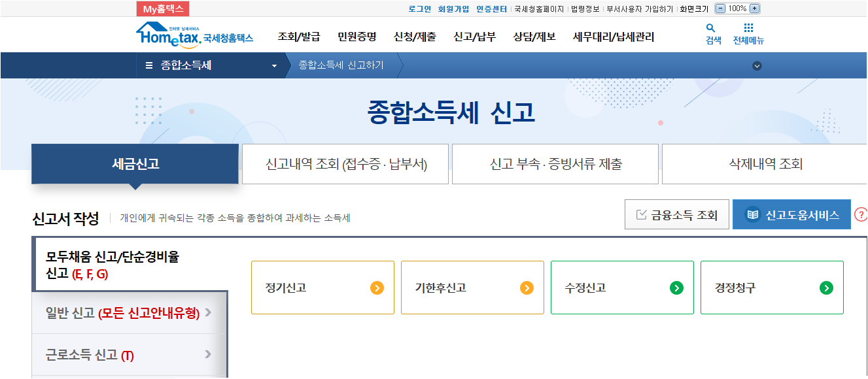The width and height of the screenshot is (868, 379).
Task: Open the 전체메뉴 grid icon
Action: point(748,29)
